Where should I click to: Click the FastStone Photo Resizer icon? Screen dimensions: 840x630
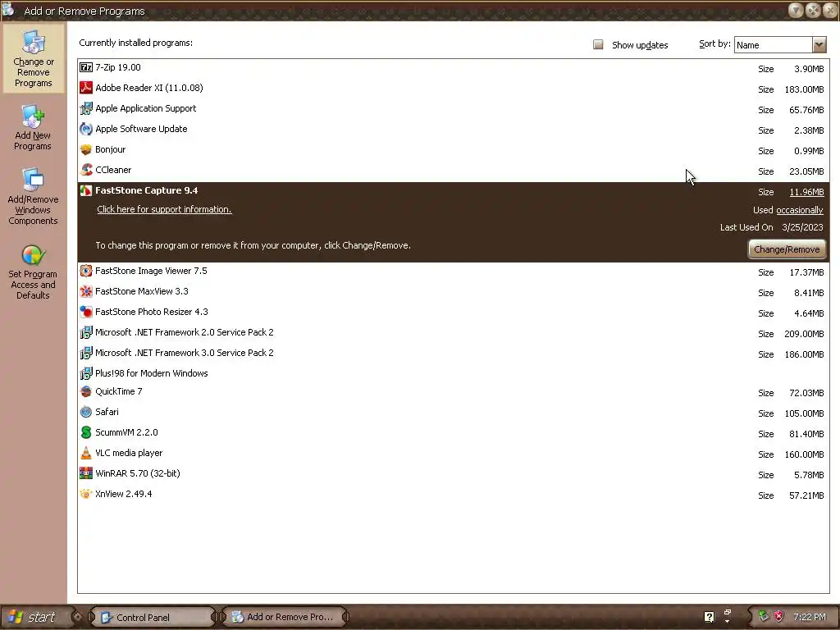85,312
